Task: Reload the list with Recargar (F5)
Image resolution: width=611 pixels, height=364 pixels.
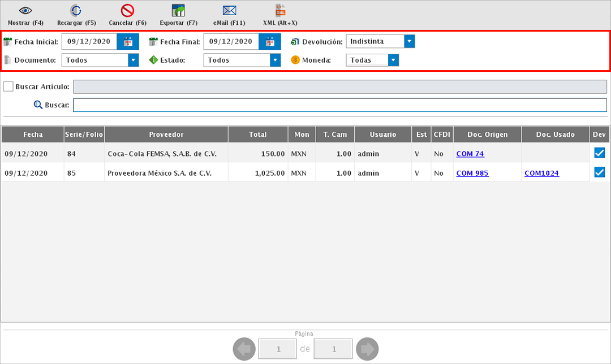Action: [76, 11]
